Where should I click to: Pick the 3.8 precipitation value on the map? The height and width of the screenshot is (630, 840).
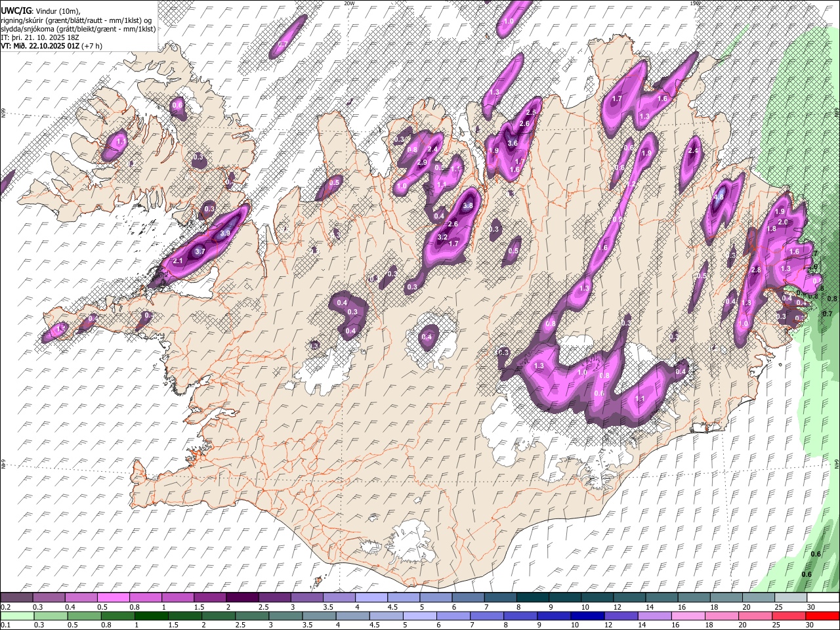(x=468, y=205)
